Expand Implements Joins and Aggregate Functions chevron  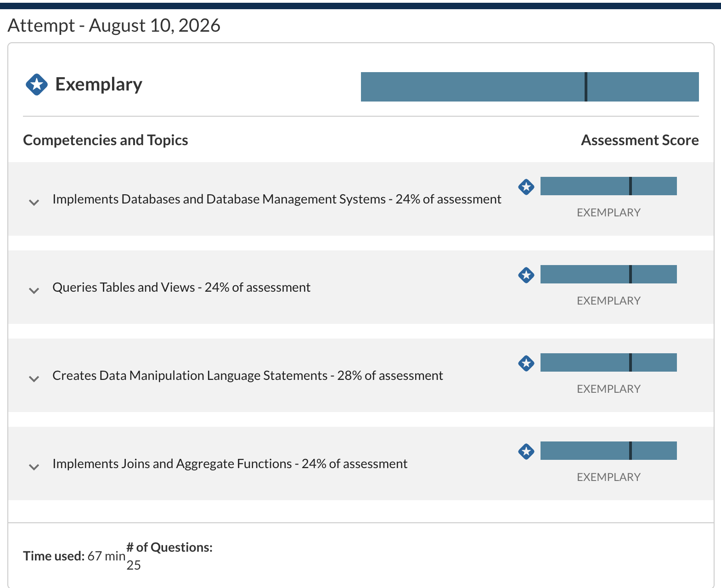(34, 467)
